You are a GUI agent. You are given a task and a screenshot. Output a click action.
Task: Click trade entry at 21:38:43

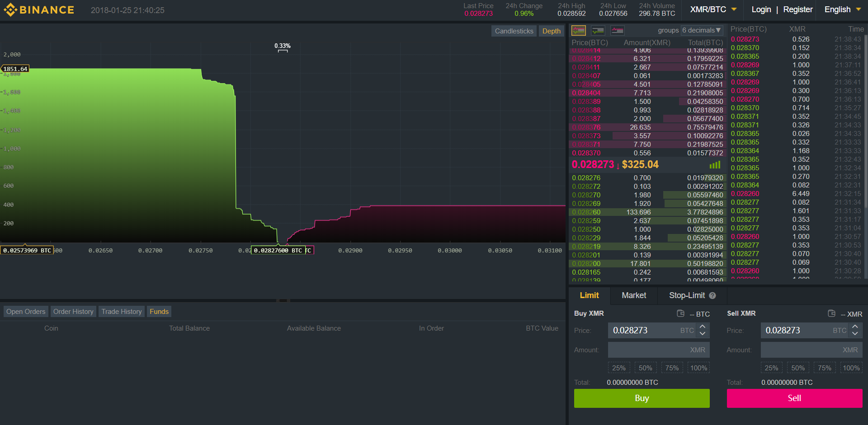tap(796, 39)
